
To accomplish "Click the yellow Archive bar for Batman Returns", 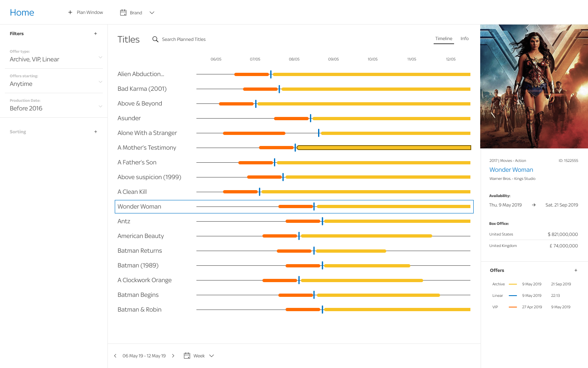I will (x=351, y=251).
